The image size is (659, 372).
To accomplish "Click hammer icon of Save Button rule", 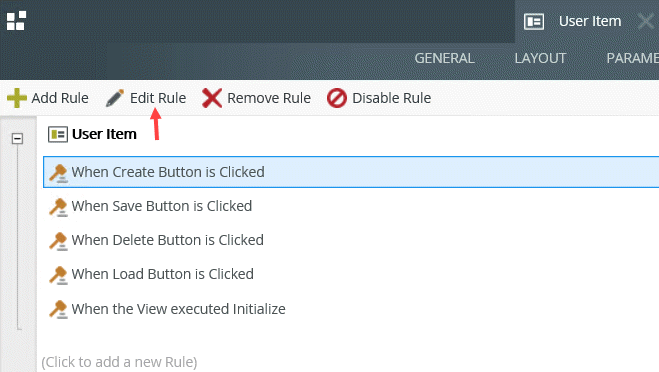I will coord(58,207).
